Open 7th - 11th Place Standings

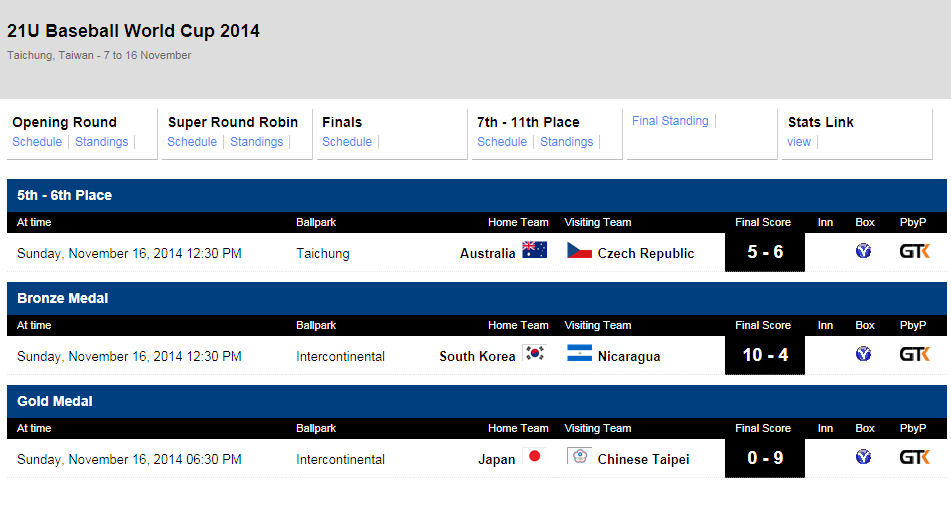(566, 142)
